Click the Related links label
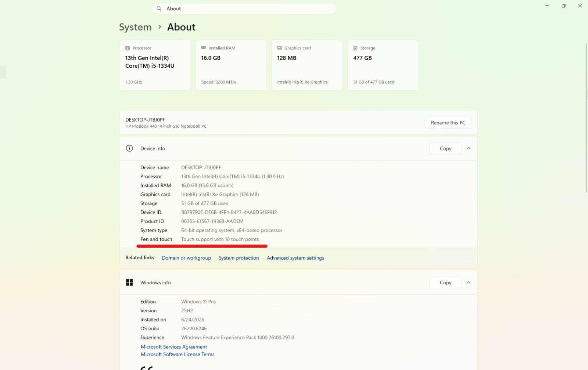The width and height of the screenshot is (588, 370). pos(140,257)
